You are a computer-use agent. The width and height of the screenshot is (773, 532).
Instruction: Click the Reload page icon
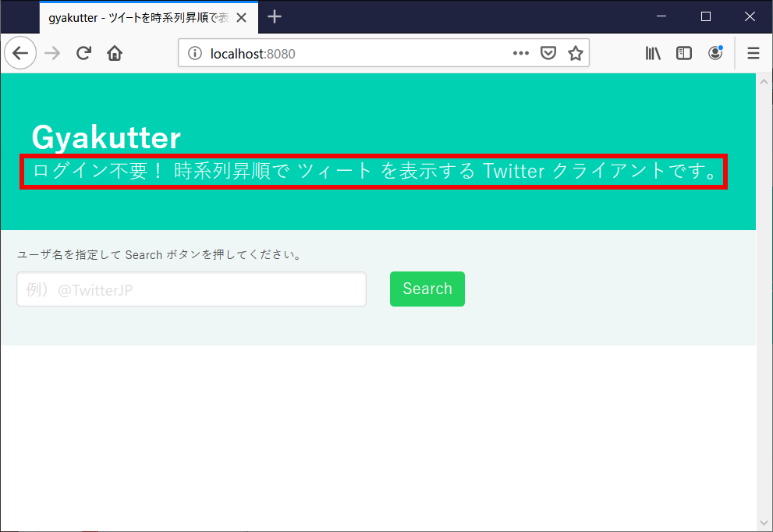click(x=83, y=52)
